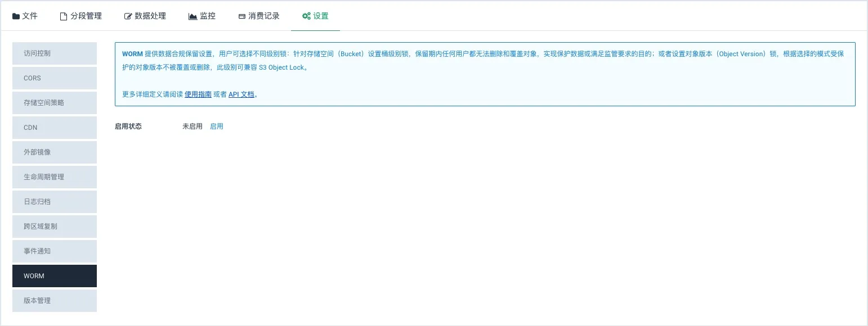The image size is (868, 326).
Task: Go to 跨区域复制 settings
Action: tap(55, 227)
